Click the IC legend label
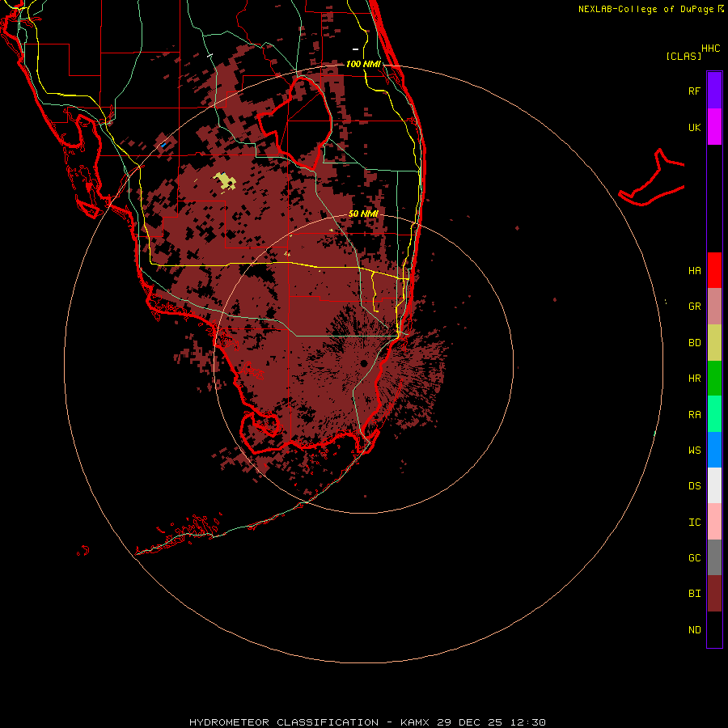728x728 pixels. 694,523
